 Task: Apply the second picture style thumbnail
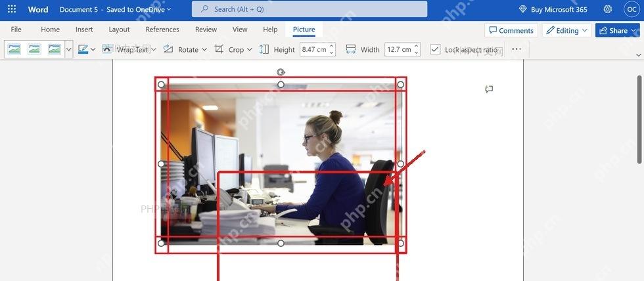34,50
